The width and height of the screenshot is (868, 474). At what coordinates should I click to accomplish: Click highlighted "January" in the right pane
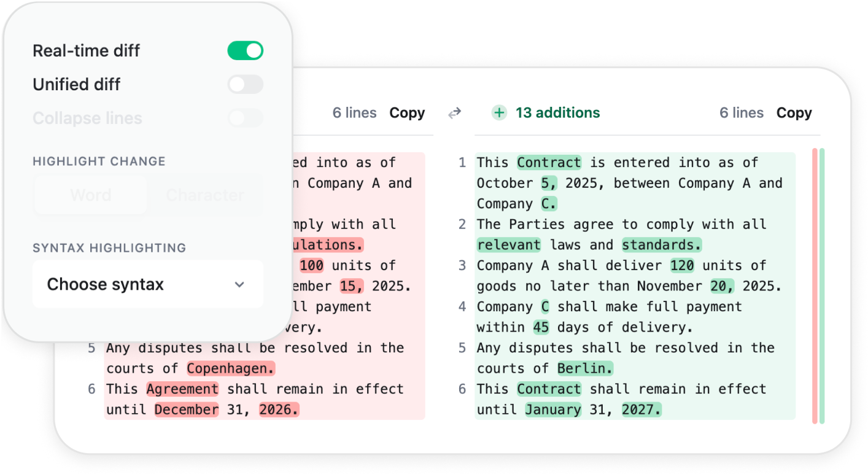coord(553,410)
